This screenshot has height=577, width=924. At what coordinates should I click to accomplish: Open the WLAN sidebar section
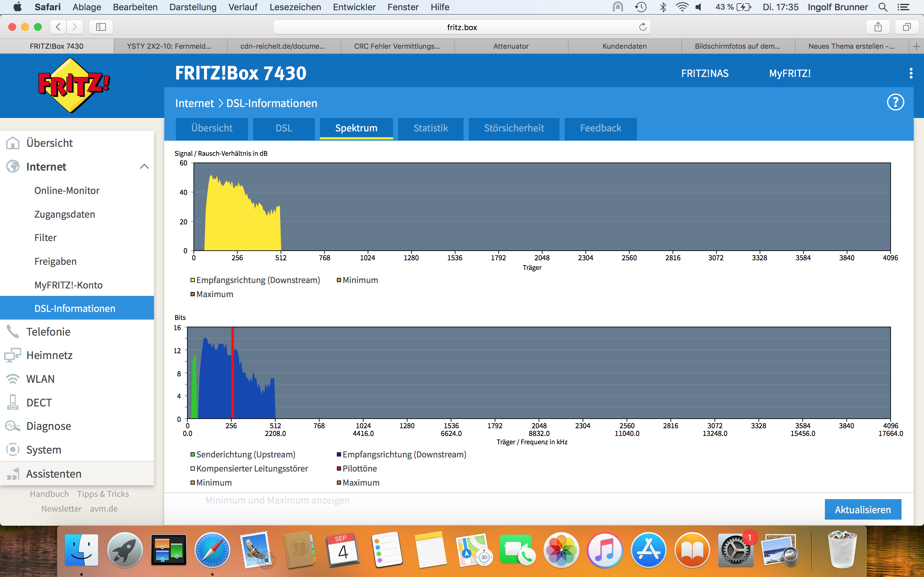[40, 379]
